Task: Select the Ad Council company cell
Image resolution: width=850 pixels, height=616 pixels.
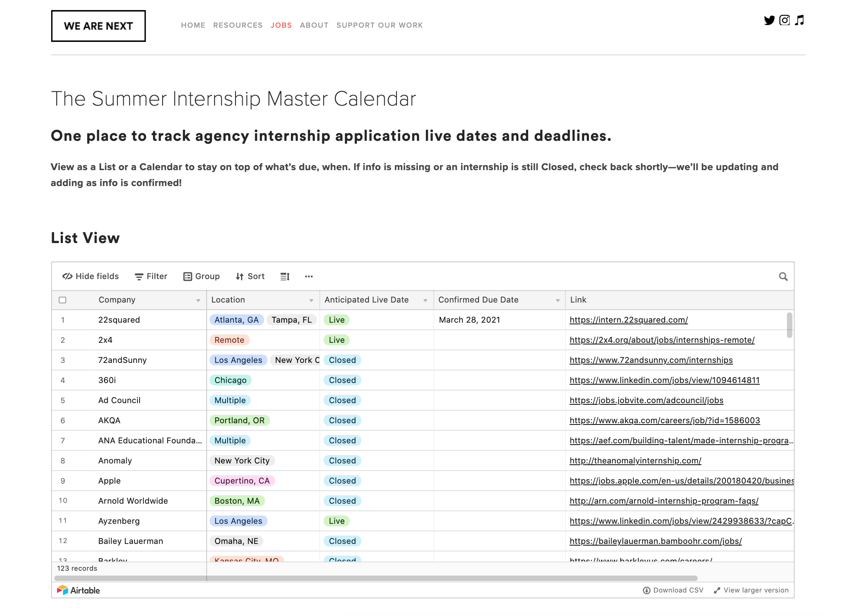Action: pos(150,400)
